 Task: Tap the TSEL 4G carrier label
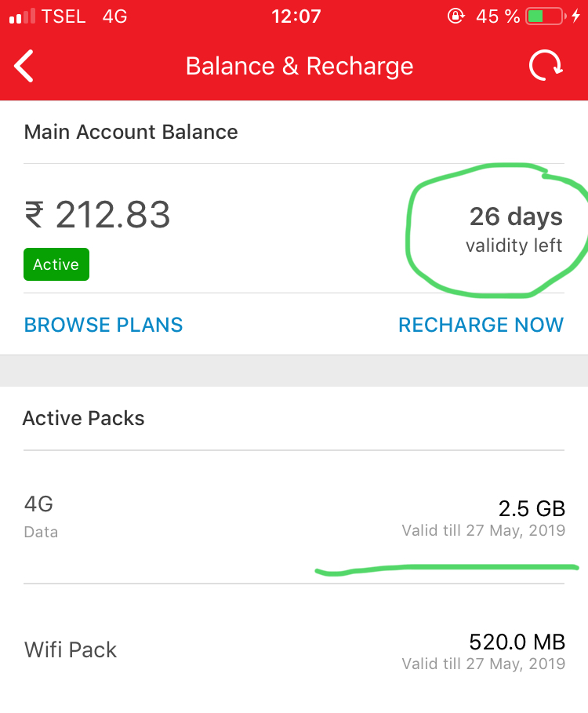click(x=85, y=16)
